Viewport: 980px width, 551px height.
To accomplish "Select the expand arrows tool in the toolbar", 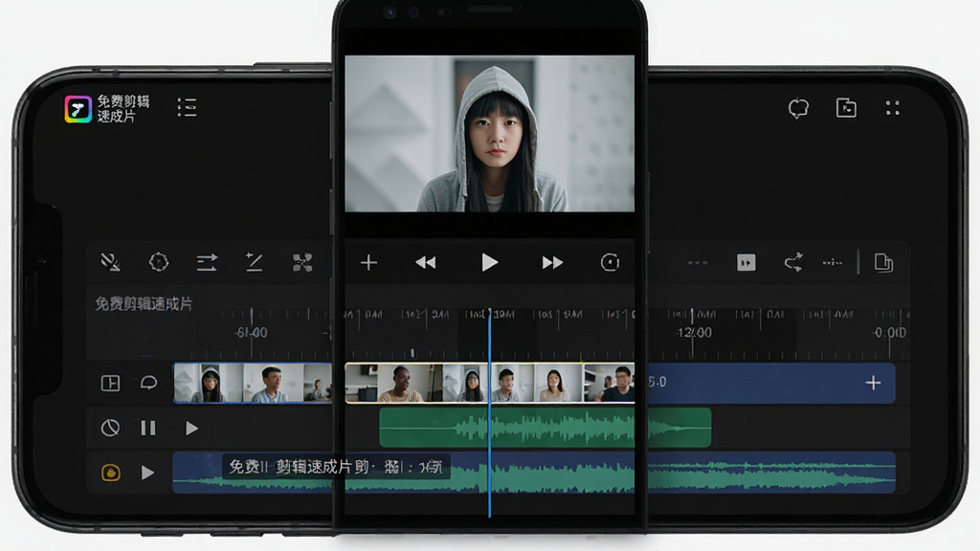I will [x=302, y=262].
